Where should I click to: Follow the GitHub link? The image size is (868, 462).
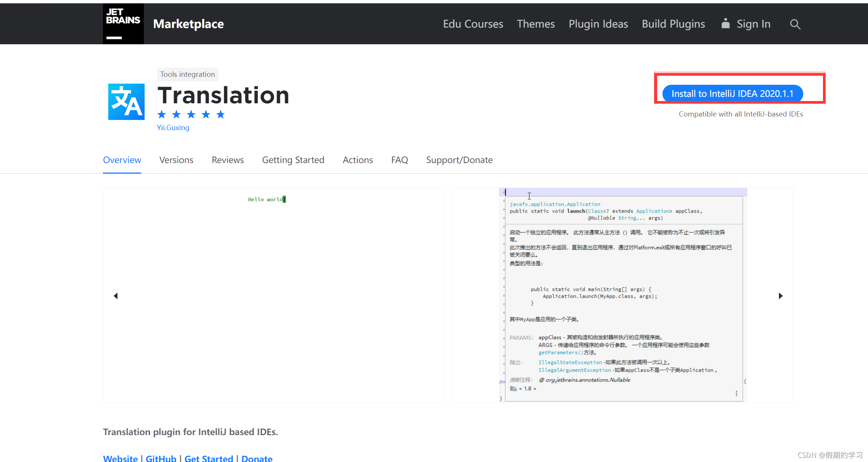click(161, 458)
